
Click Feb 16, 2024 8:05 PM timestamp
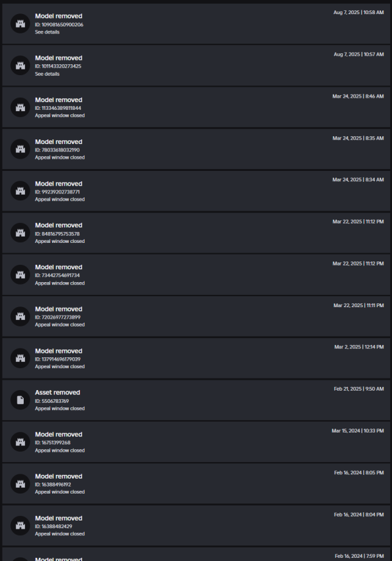point(359,472)
